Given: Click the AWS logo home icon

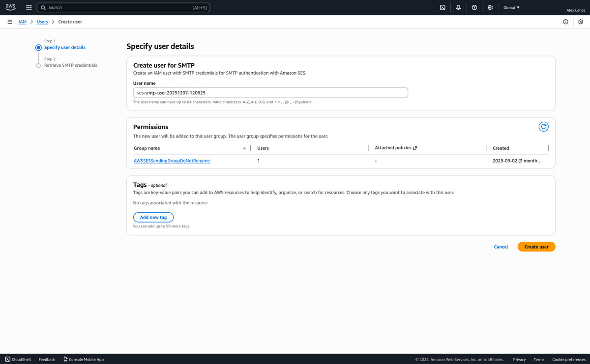Looking at the screenshot, I should (10, 7).
